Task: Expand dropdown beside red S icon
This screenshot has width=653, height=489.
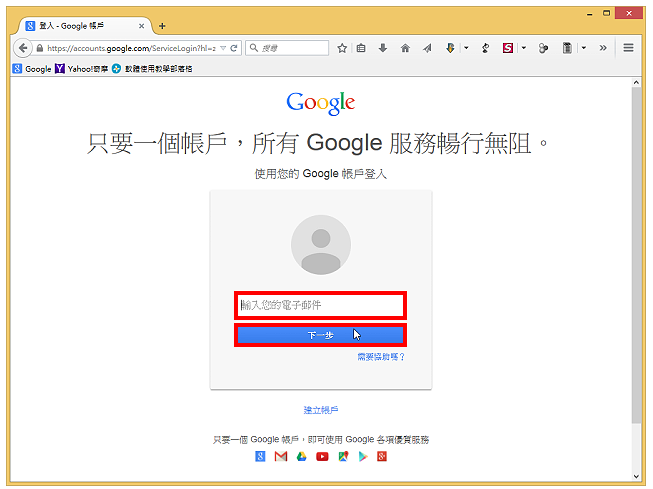Action: [524, 48]
